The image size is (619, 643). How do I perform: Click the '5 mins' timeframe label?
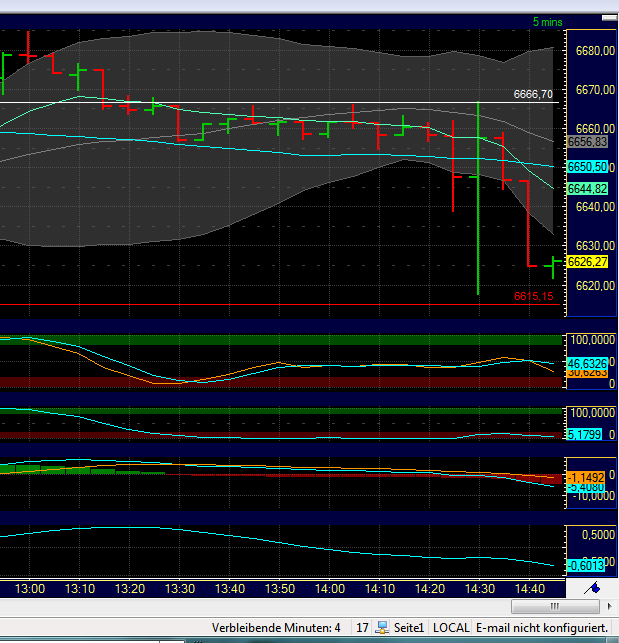point(547,22)
